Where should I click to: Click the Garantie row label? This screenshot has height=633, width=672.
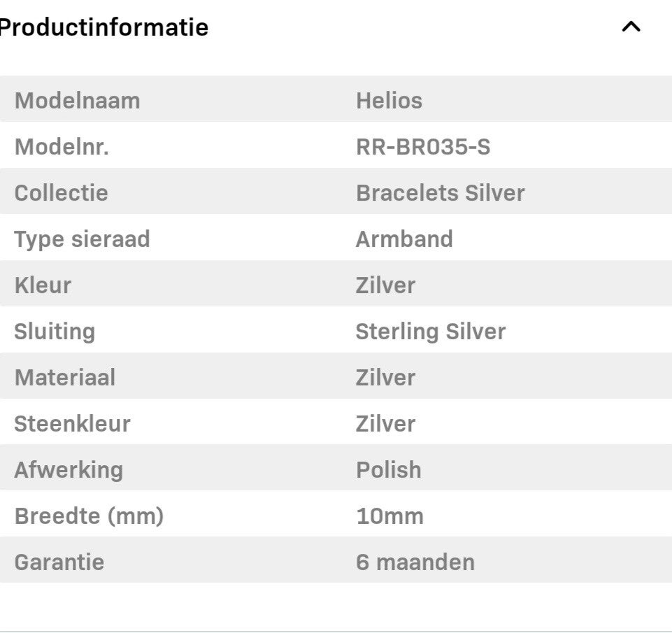pyautogui.click(x=59, y=562)
